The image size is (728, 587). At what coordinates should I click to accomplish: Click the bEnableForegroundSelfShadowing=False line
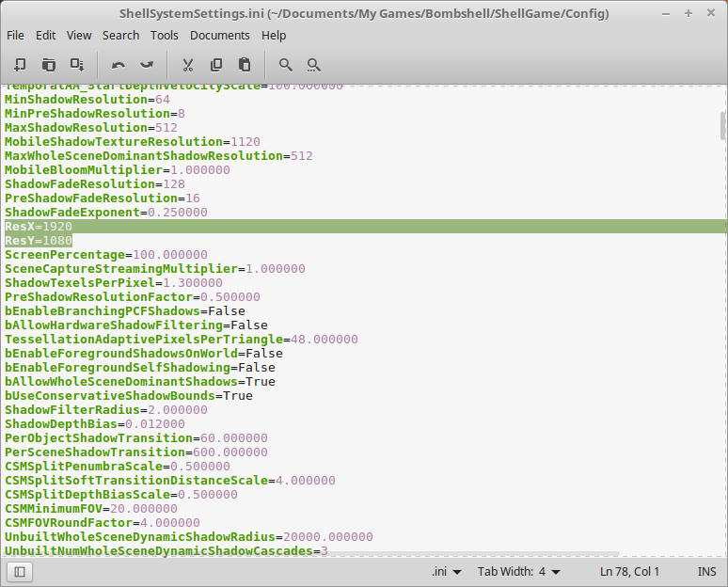tap(140, 368)
